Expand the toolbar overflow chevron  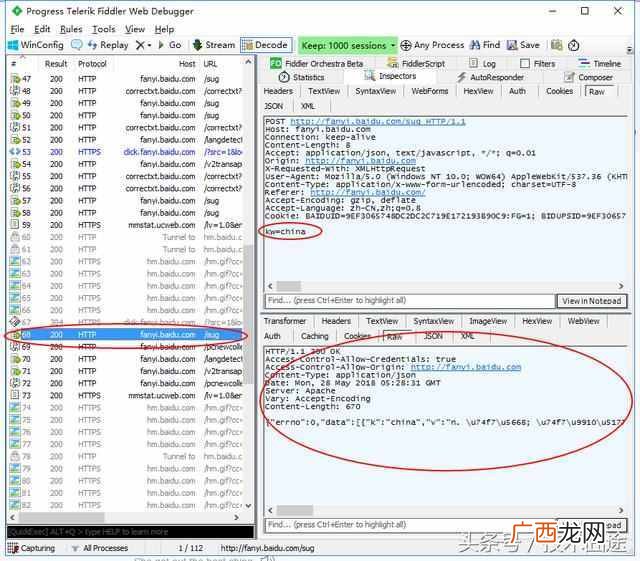tap(630, 50)
